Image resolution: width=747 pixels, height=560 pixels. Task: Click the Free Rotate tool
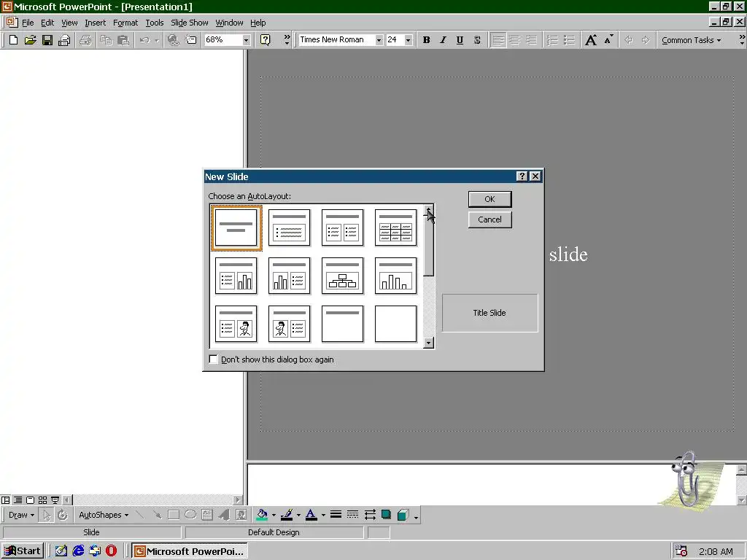tap(63, 515)
